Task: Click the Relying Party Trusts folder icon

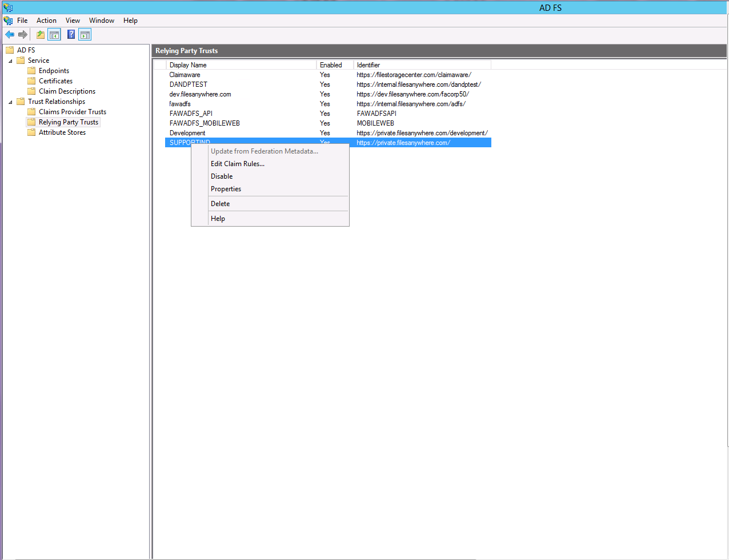Action: tap(31, 122)
